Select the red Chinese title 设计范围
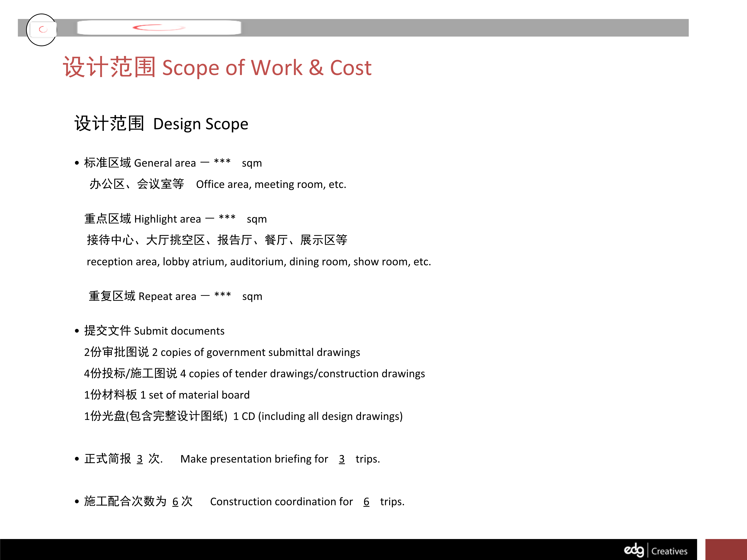747x560 pixels. pos(109,67)
